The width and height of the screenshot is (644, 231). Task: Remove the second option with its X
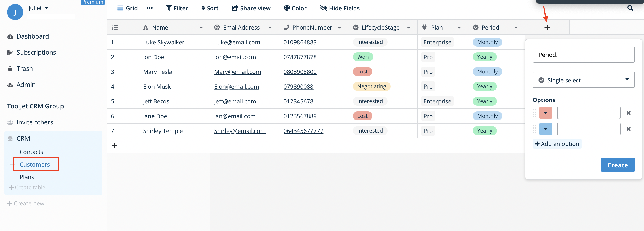coord(629,129)
